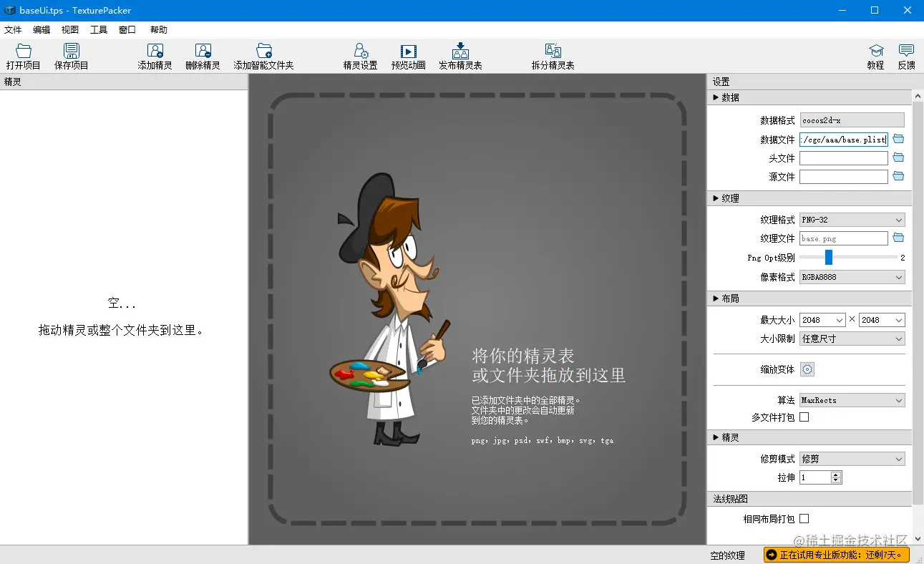Collapse the 纹理 (Texture) section
The image size is (924, 564).
click(x=716, y=198)
